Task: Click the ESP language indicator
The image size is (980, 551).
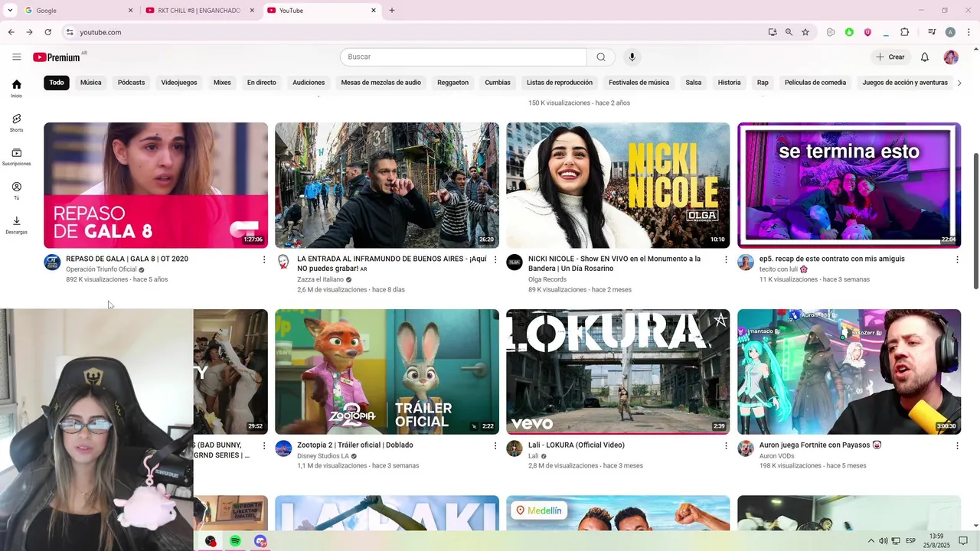Action: click(x=911, y=541)
